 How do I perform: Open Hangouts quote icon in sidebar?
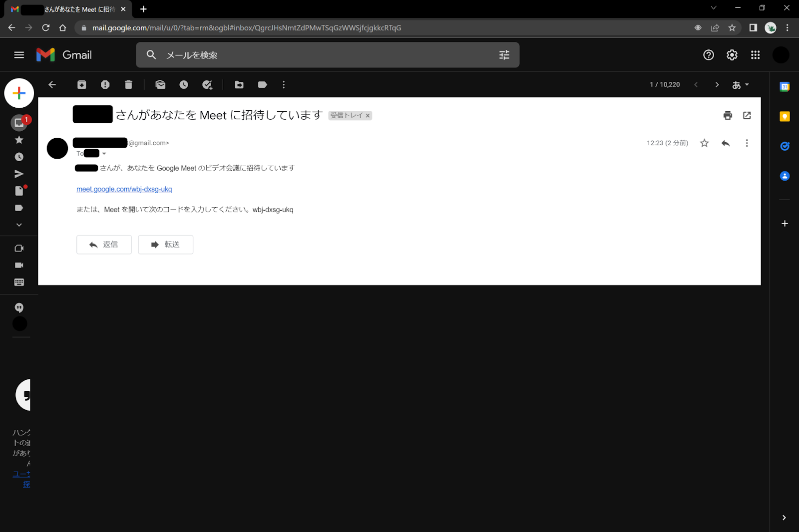point(19,307)
